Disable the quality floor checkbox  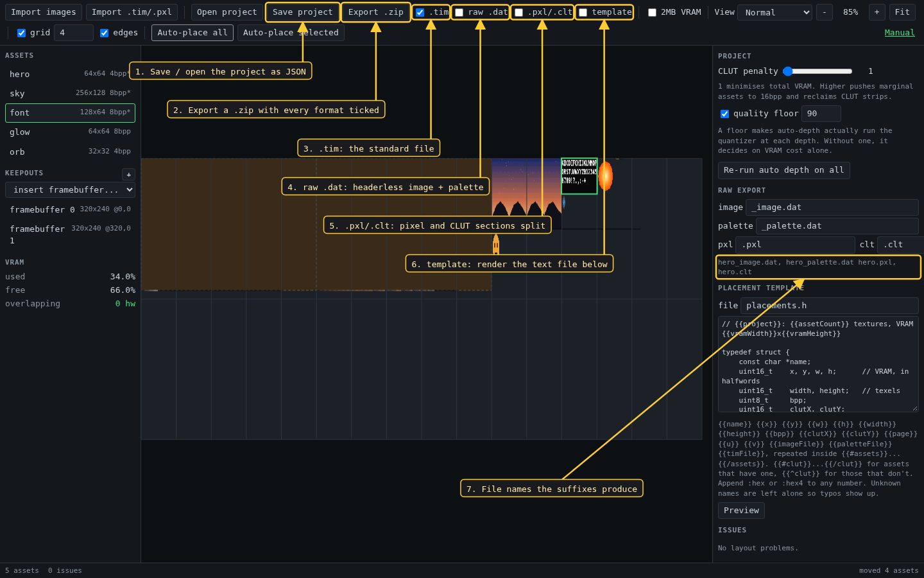[724, 114]
